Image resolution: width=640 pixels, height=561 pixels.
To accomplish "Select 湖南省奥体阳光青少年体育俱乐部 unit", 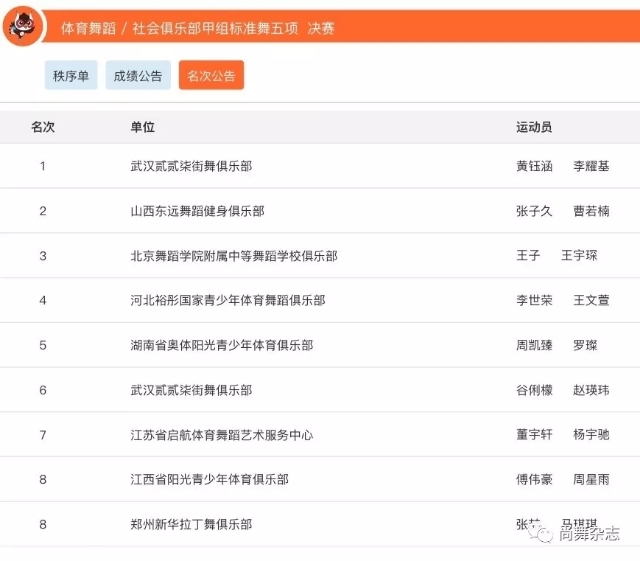I will [222, 345].
